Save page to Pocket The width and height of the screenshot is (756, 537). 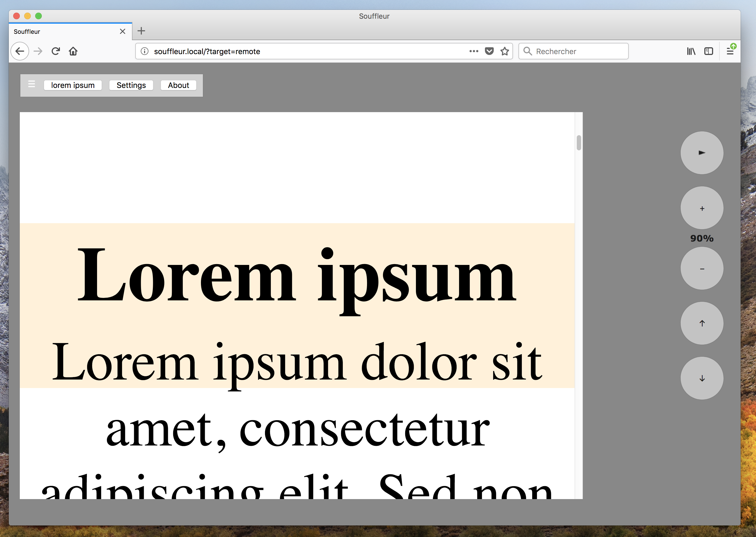[x=489, y=51]
